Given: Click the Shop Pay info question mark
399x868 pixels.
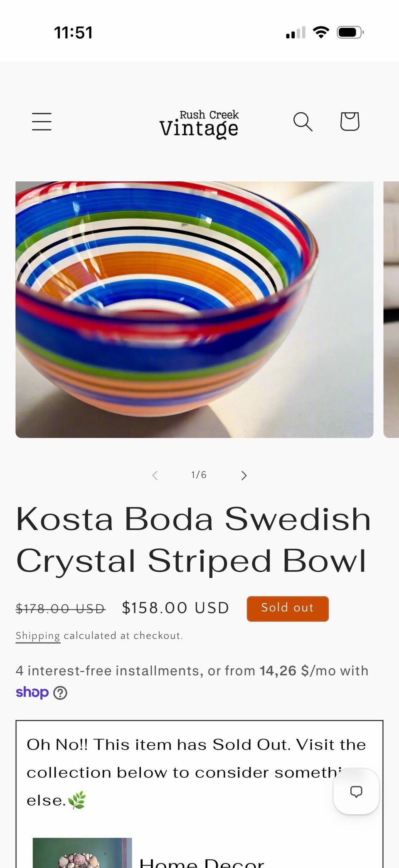Looking at the screenshot, I should point(60,693).
